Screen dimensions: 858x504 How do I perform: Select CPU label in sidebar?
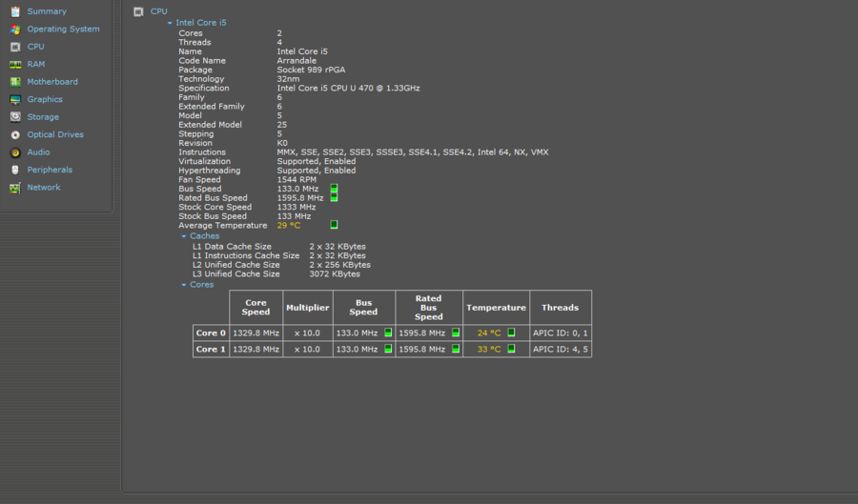[35, 47]
